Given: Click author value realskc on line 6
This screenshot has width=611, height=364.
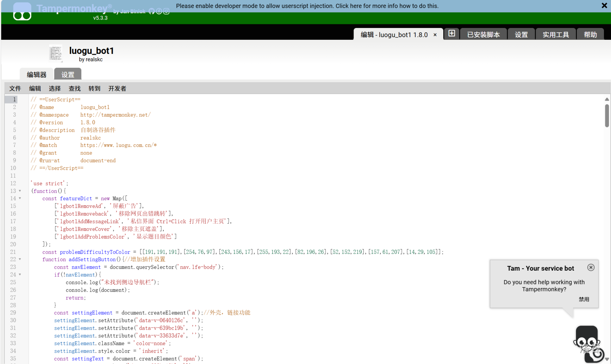Looking at the screenshot, I should [90, 138].
